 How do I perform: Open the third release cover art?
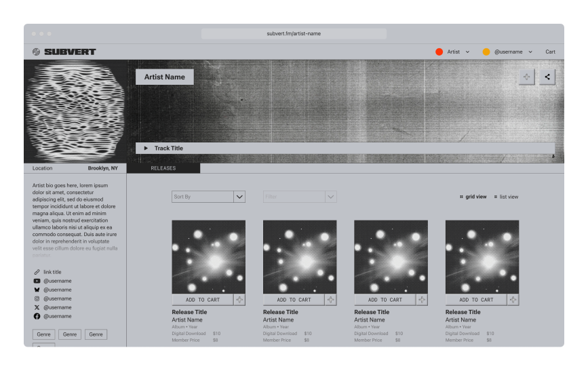coord(391,257)
